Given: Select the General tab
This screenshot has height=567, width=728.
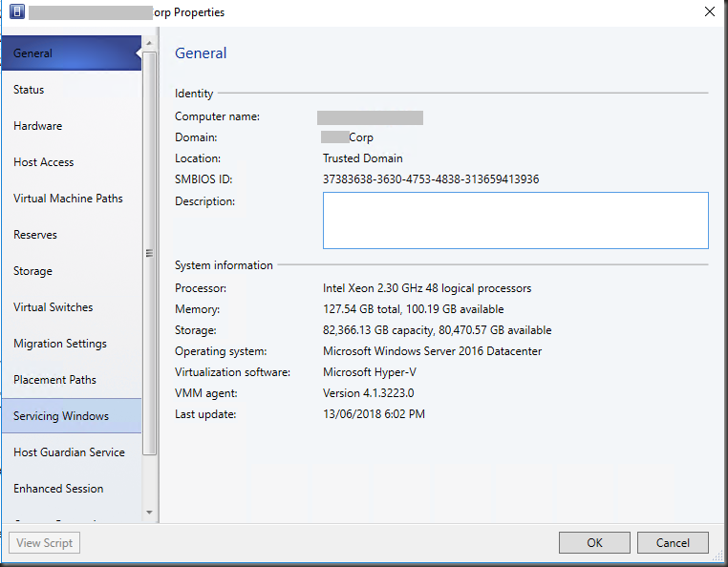Looking at the screenshot, I should tap(71, 53).
